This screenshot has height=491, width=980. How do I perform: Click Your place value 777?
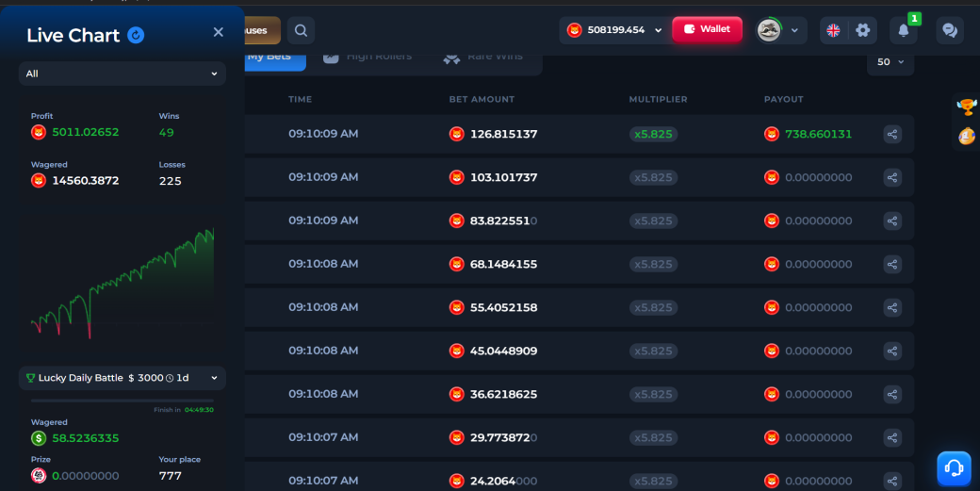pos(170,475)
